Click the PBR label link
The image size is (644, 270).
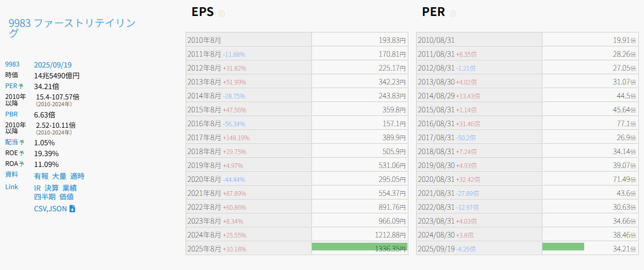(x=11, y=114)
